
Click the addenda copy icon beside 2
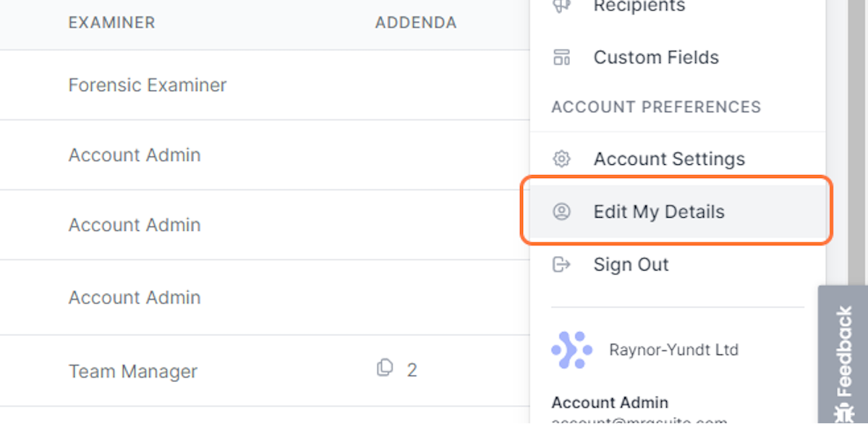tap(385, 368)
